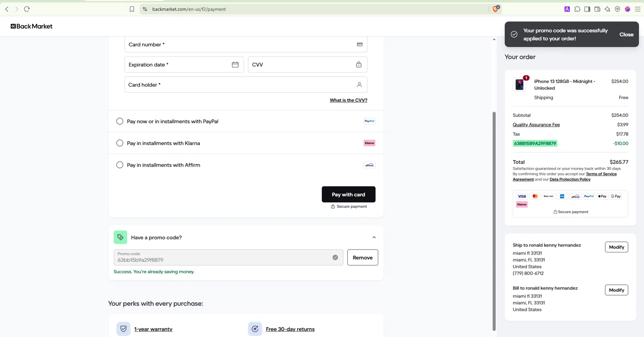Remove the applied promo code
The image size is (644, 337).
click(363, 258)
